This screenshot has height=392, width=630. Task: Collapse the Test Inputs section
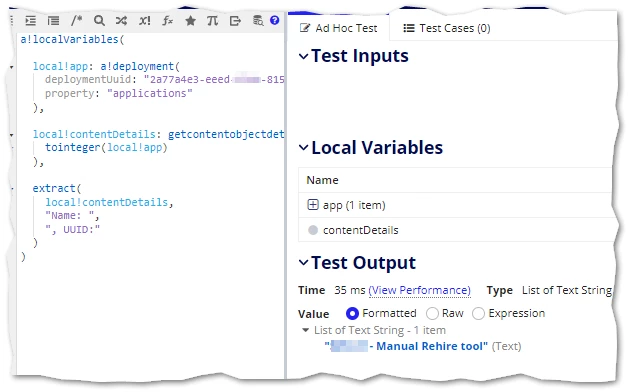pyautogui.click(x=304, y=56)
